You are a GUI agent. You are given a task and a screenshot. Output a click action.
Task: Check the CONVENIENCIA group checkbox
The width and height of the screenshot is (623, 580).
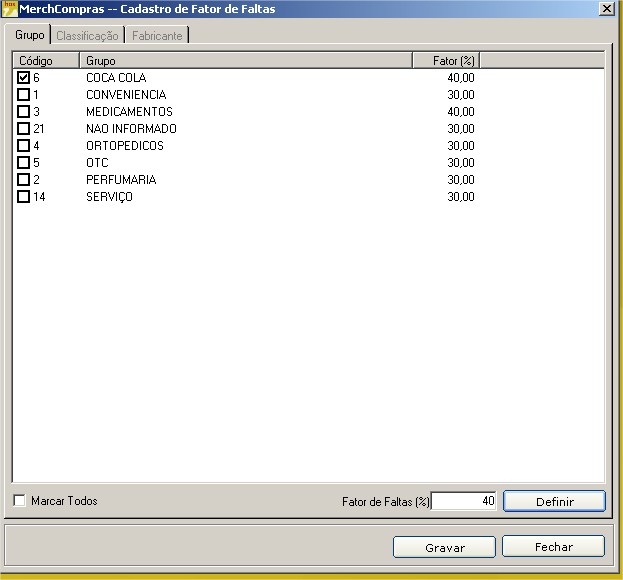coord(24,95)
